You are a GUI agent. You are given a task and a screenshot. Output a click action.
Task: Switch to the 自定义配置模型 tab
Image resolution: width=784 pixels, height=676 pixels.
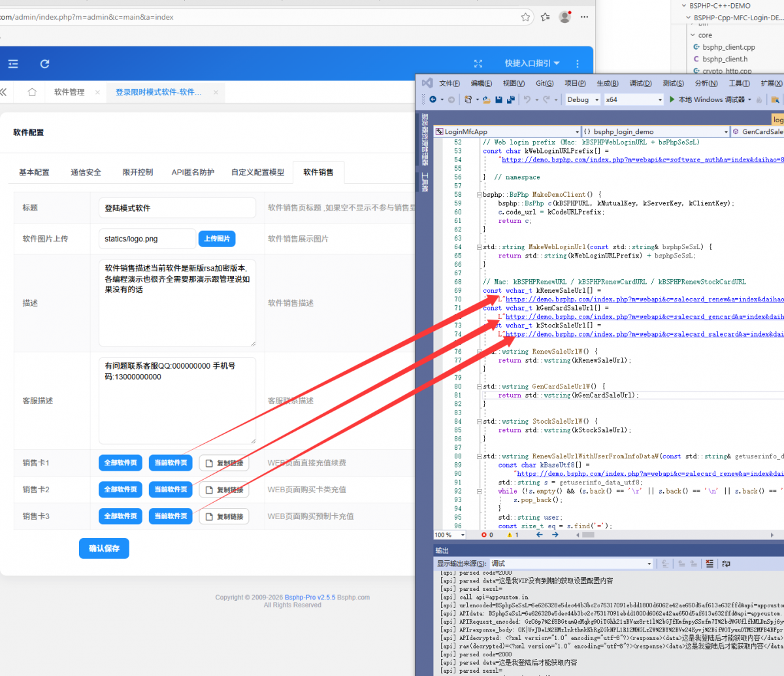[257, 173]
